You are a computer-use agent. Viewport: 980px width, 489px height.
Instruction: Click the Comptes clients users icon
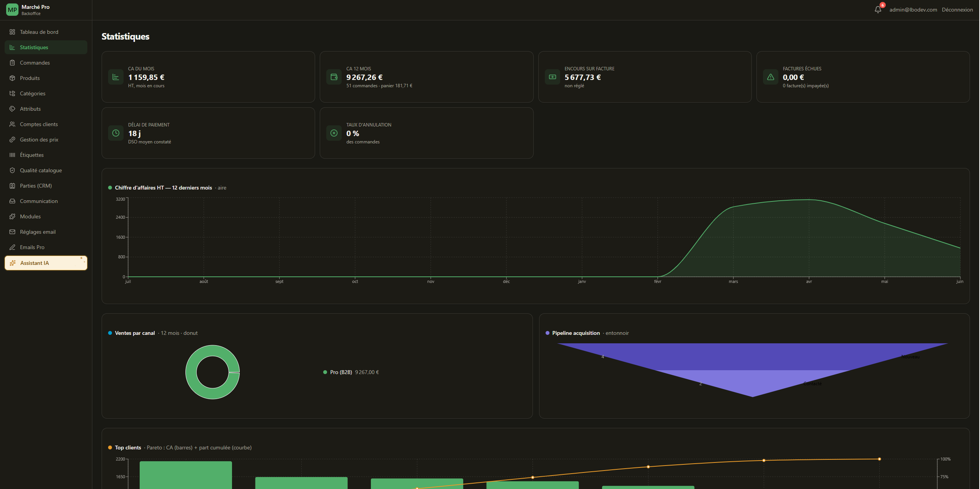click(12, 124)
